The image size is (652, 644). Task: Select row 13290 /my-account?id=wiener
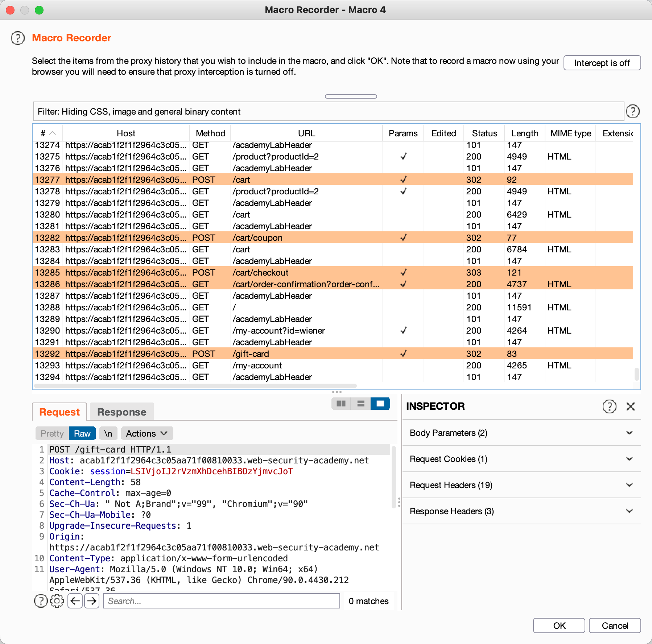333,330
